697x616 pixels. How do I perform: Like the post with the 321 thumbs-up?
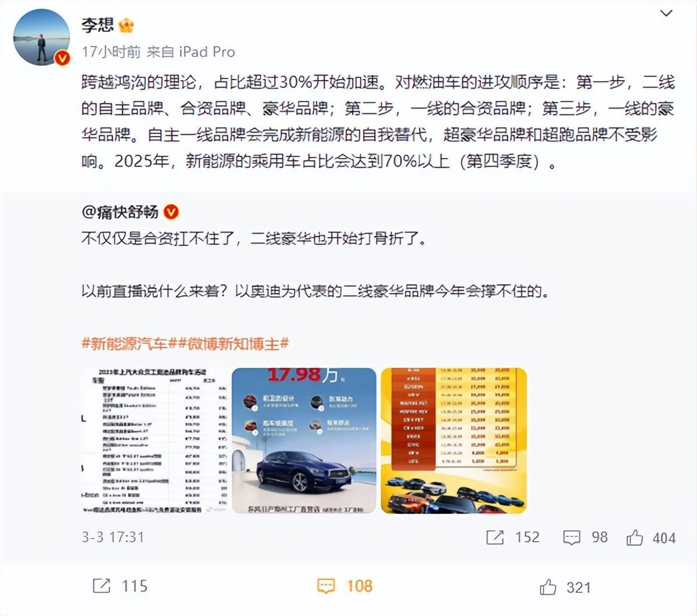tap(548, 587)
